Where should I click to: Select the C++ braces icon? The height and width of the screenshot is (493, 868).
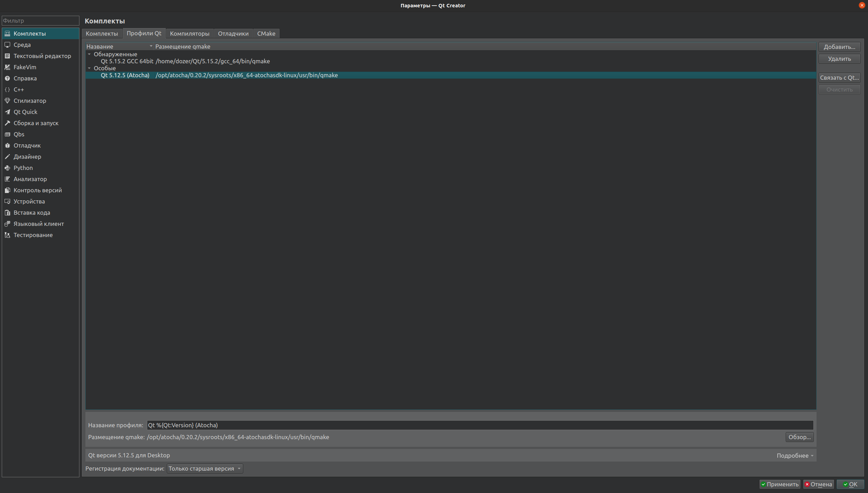tap(7, 90)
